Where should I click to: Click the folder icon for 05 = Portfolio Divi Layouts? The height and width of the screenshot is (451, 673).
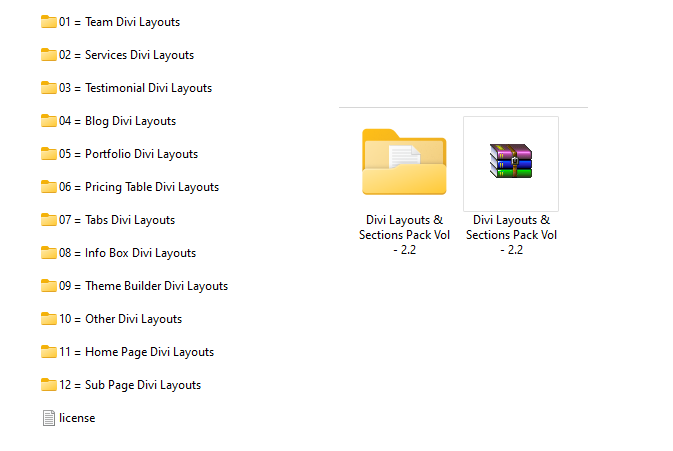(x=49, y=154)
